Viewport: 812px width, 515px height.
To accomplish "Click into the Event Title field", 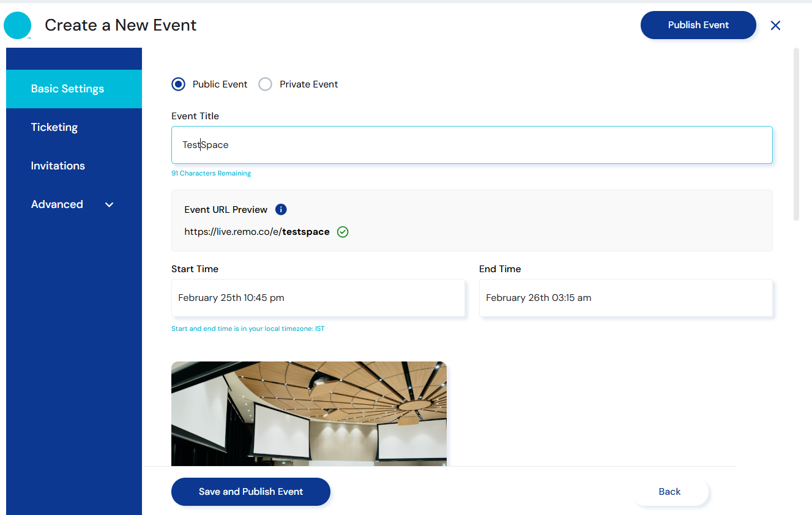I will pyautogui.click(x=471, y=145).
